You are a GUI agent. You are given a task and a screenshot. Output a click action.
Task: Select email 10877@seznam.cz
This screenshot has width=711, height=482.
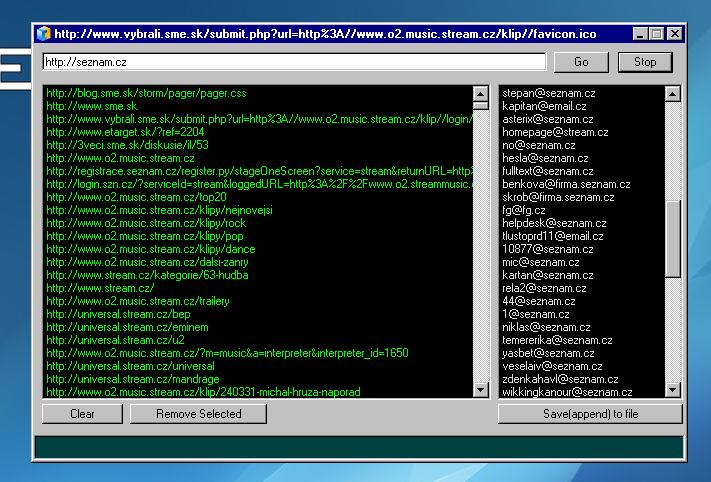548,249
